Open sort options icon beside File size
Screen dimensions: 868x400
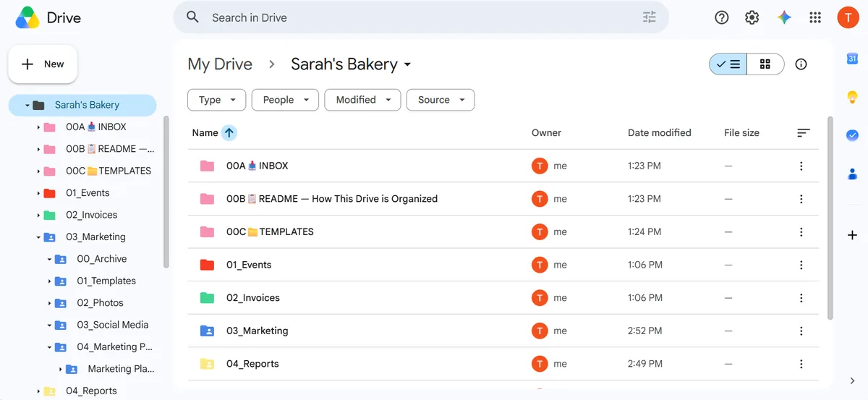tap(803, 133)
